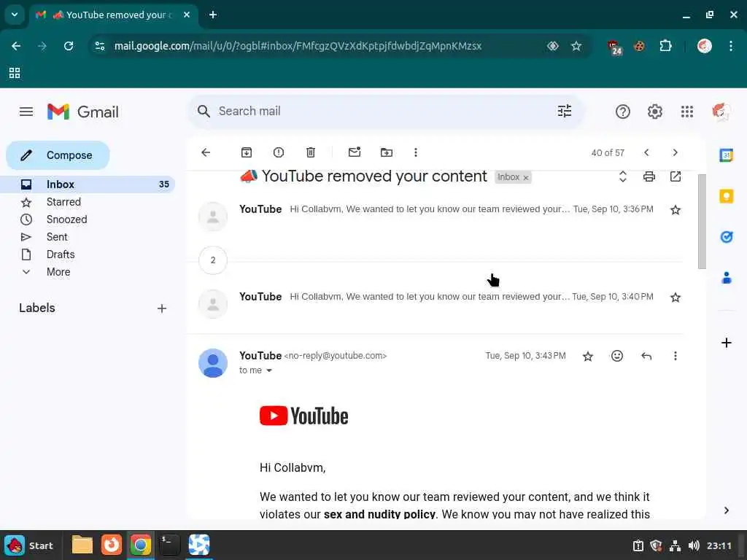This screenshot has width=747, height=560.
Task: Show recipient details next to 'to me'
Action: click(x=268, y=370)
